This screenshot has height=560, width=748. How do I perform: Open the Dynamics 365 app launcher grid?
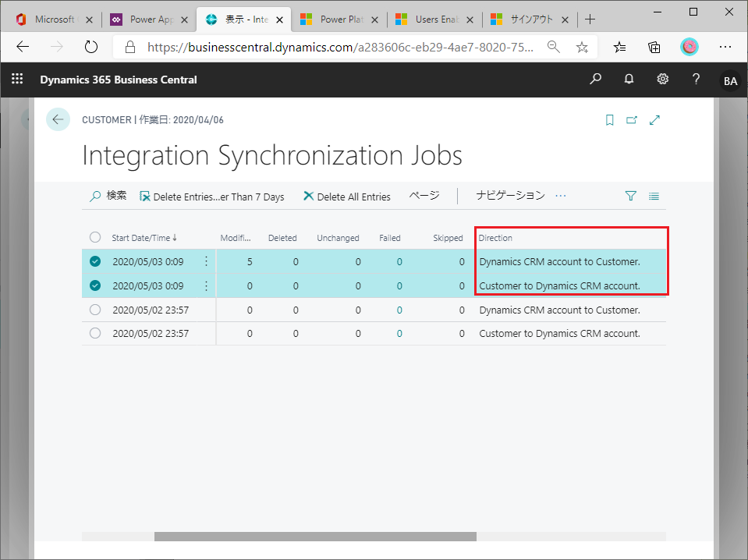pos(17,80)
